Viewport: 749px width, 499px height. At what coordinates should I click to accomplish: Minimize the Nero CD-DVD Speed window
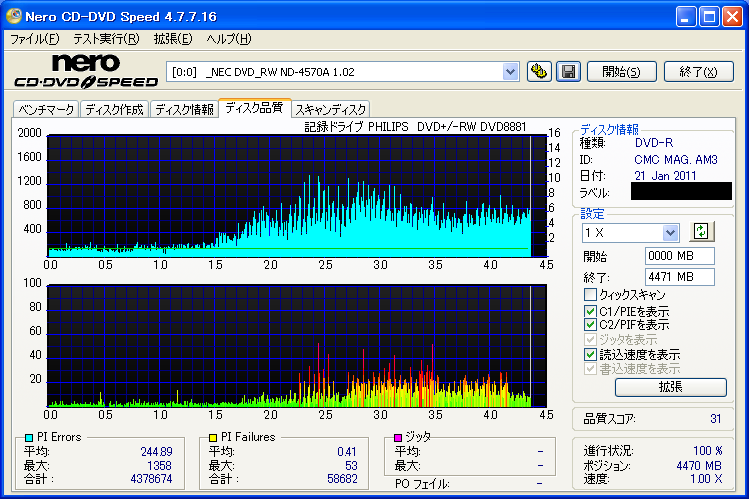(x=686, y=17)
